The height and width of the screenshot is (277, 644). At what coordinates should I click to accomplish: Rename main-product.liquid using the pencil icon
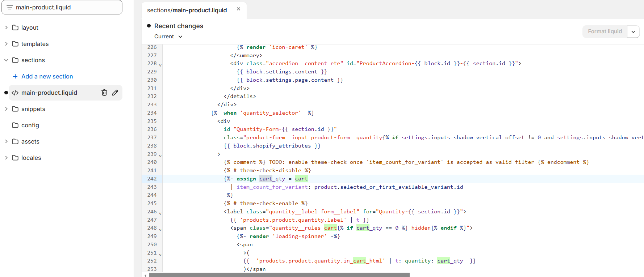coord(115,93)
